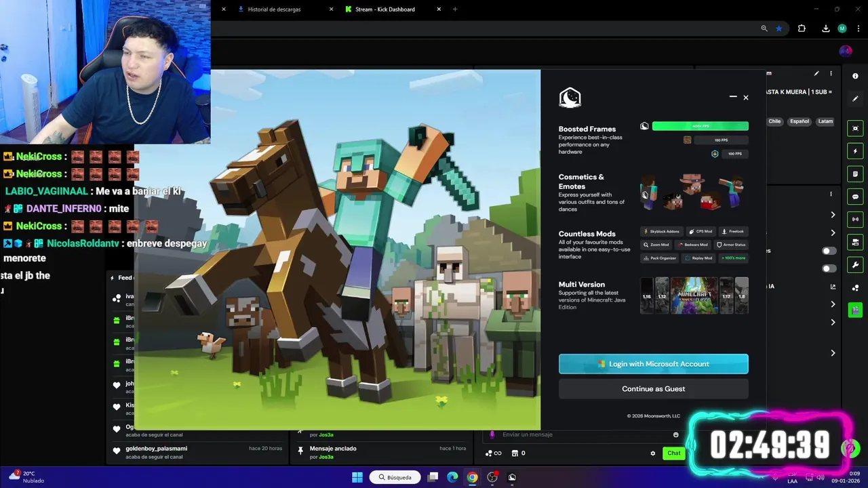Open Chrome profile avatar
This screenshot has height=488, width=868.
click(842, 28)
